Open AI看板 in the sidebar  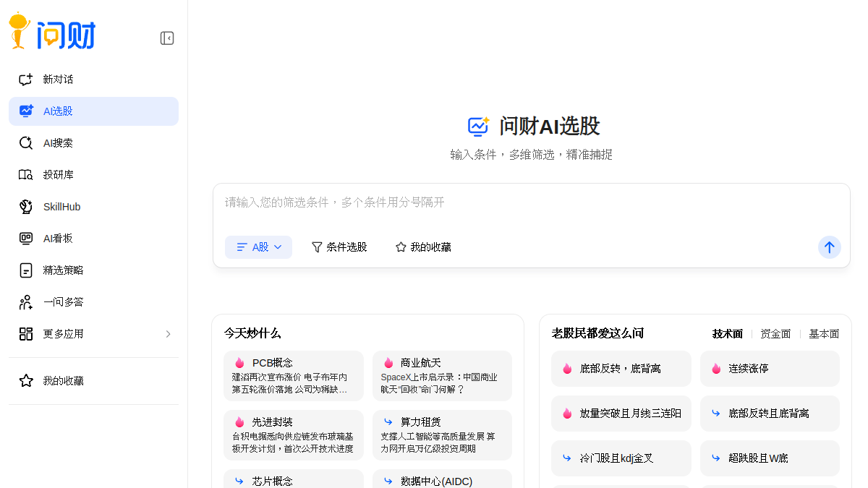pyautogui.click(x=93, y=239)
